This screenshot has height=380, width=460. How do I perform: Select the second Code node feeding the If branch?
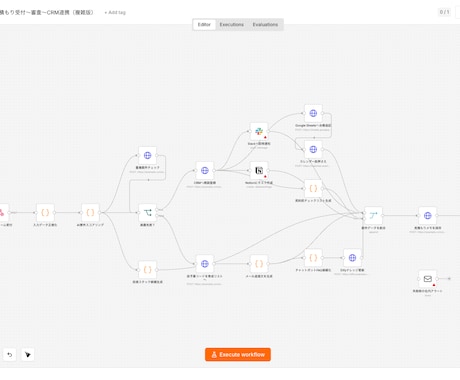pyautogui.click(x=90, y=212)
